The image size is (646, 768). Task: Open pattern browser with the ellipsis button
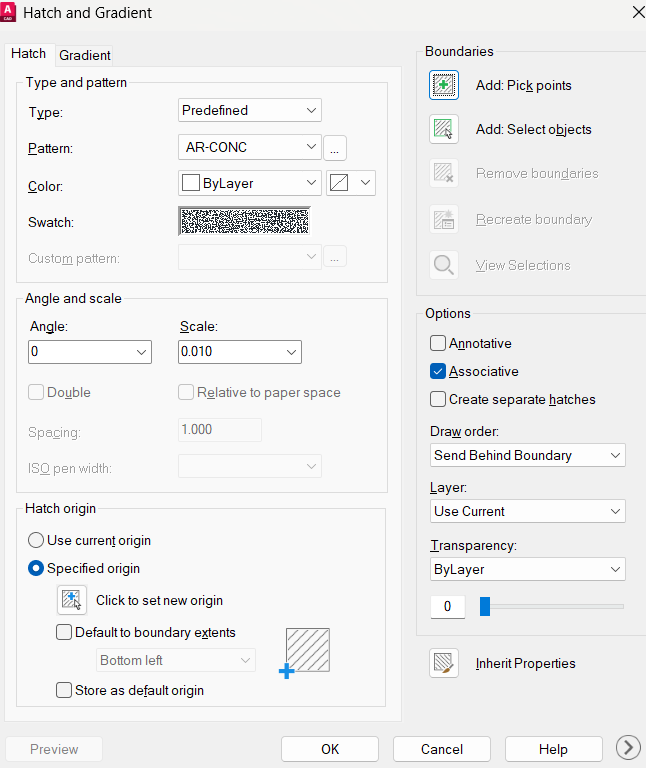tap(335, 147)
